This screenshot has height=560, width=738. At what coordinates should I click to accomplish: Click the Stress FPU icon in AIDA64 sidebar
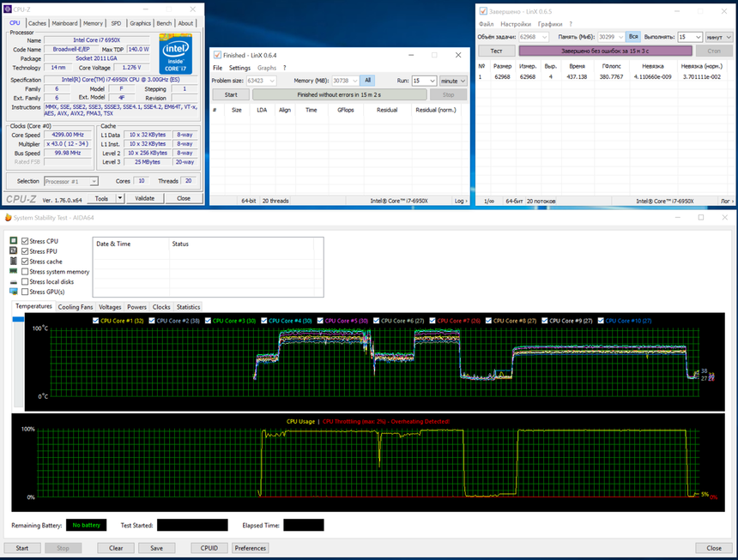click(x=13, y=251)
